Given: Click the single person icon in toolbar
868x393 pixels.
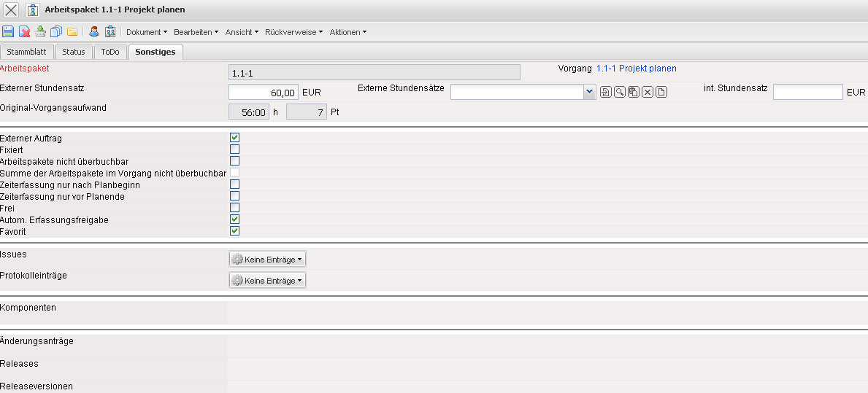Looking at the screenshot, I should (94, 32).
